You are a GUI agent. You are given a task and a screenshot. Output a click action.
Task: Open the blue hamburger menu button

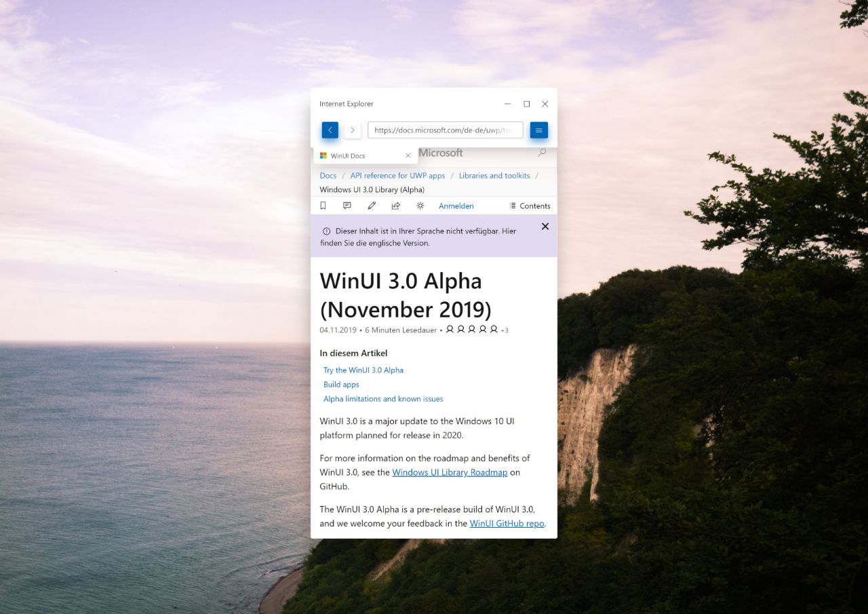click(539, 130)
